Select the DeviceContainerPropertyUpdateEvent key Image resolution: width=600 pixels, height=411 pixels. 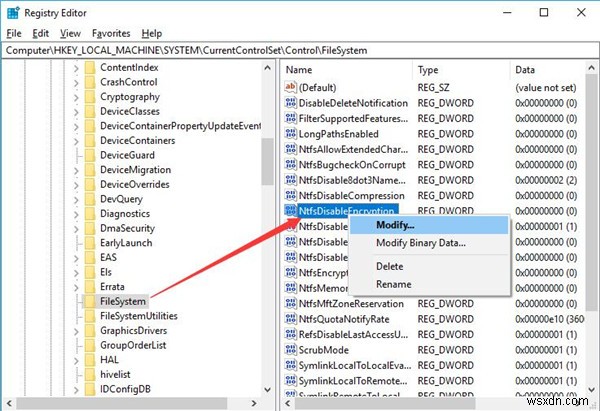(x=180, y=126)
